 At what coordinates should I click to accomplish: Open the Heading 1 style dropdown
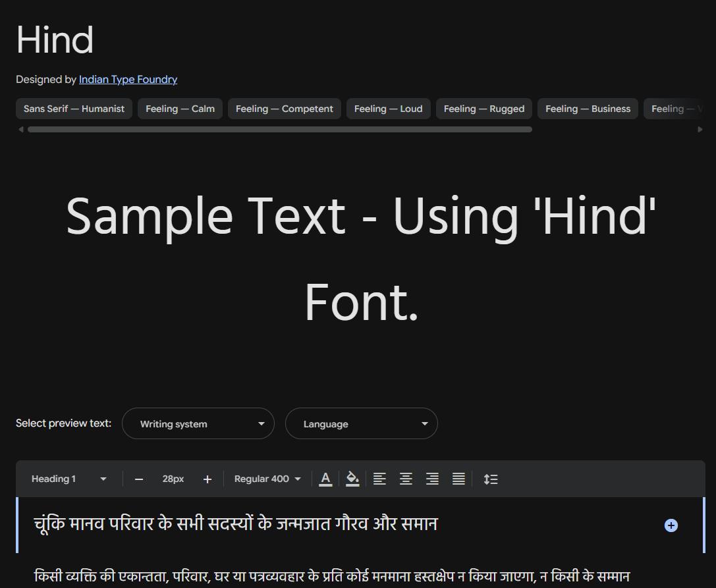pyautogui.click(x=69, y=479)
